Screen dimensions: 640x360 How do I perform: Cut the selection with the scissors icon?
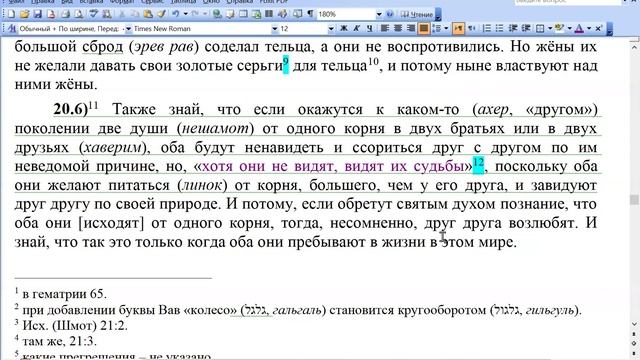pos(122,14)
